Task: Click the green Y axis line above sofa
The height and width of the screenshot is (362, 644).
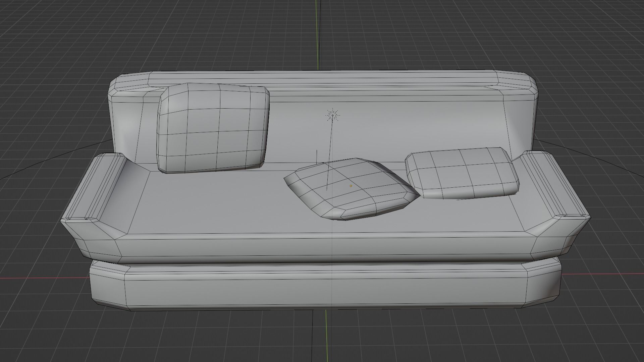Action: (x=316, y=34)
